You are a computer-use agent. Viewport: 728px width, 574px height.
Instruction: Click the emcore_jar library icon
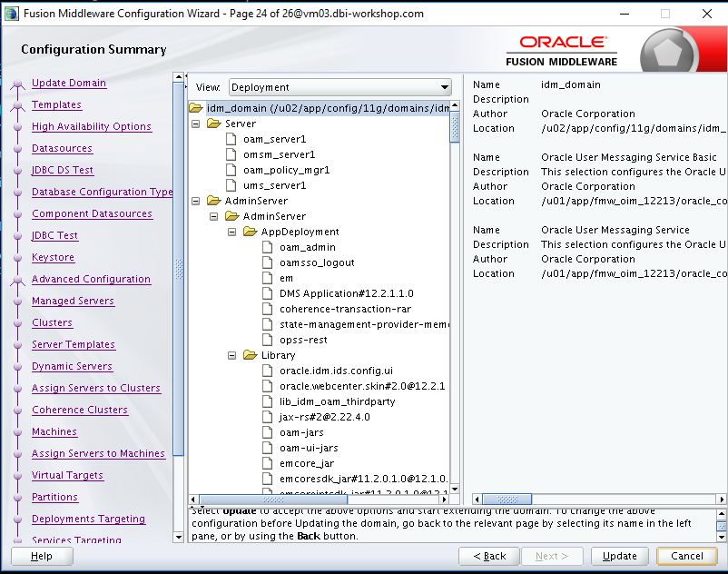coord(268,463)
